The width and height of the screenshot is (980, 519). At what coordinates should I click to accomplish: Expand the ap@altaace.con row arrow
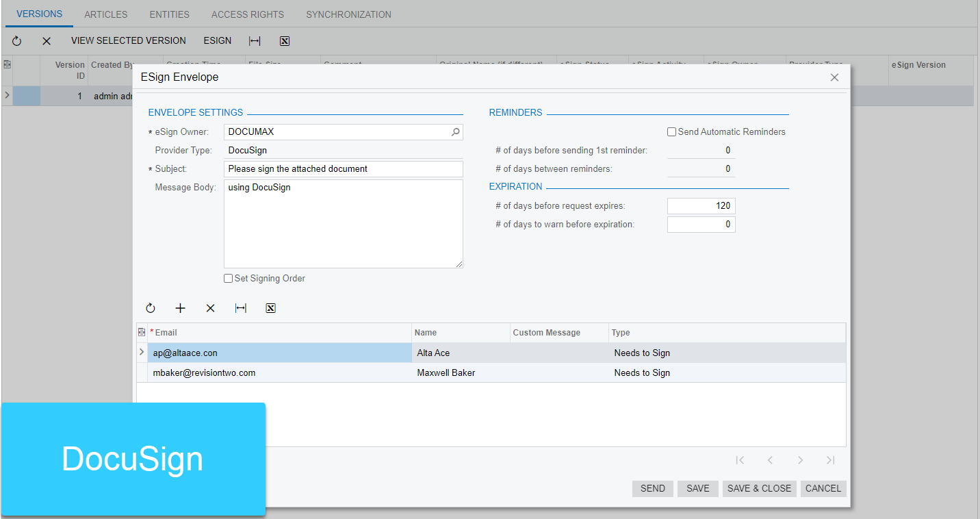tap(142, 353)
